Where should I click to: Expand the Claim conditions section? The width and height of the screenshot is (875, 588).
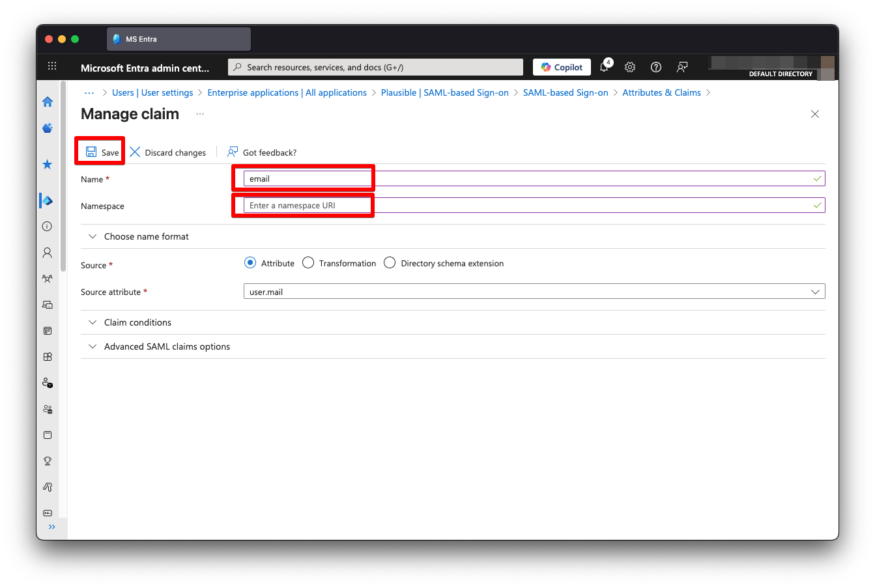pos(137,322)
